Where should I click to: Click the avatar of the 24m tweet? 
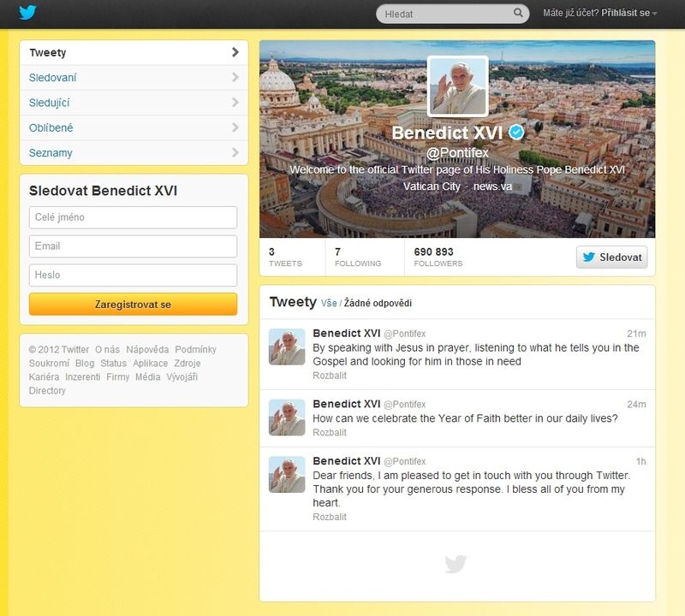click(x=287, y=418)
